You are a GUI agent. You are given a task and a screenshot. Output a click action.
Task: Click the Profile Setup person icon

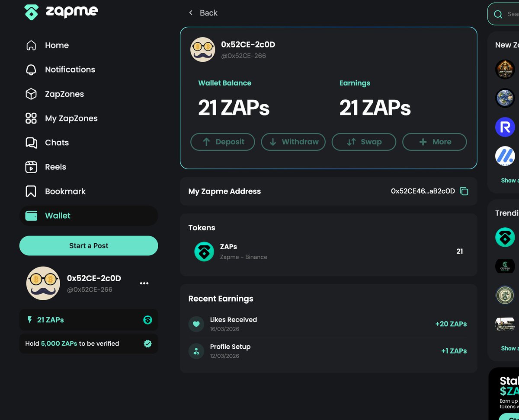point(196,351)
